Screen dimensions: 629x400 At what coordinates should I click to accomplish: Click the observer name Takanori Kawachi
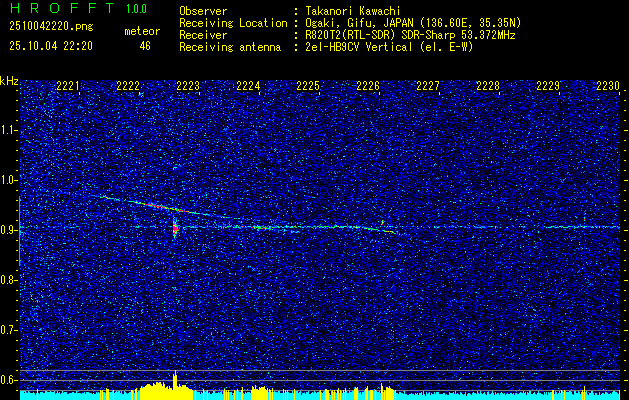(x=353, y=11)
